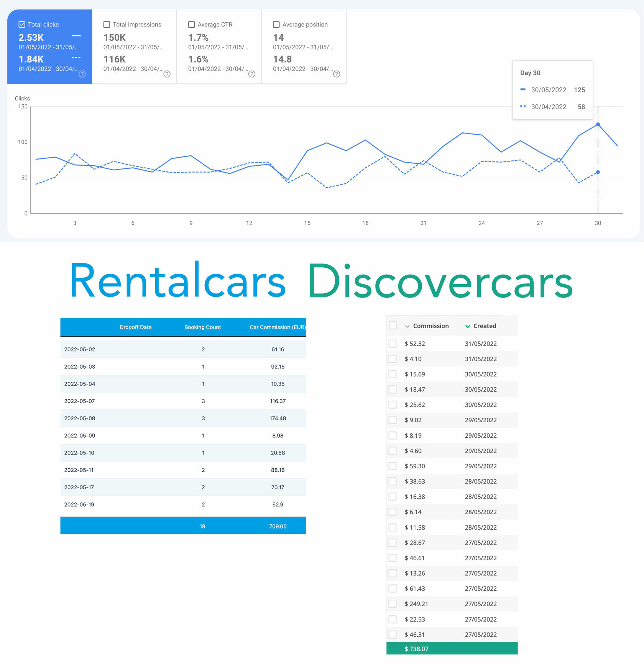Select the 1.7% average CTR value

coord(198,38)
